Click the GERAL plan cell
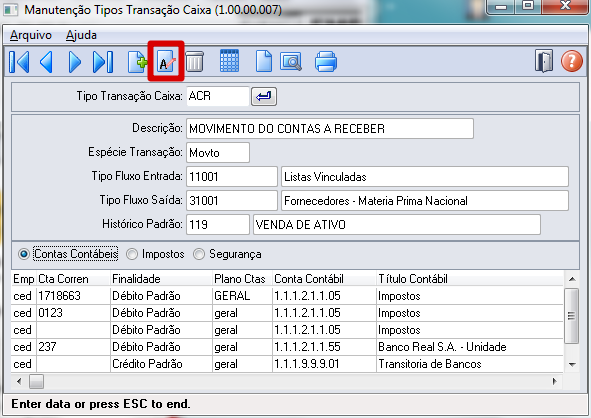 click(x=242, y=296)
